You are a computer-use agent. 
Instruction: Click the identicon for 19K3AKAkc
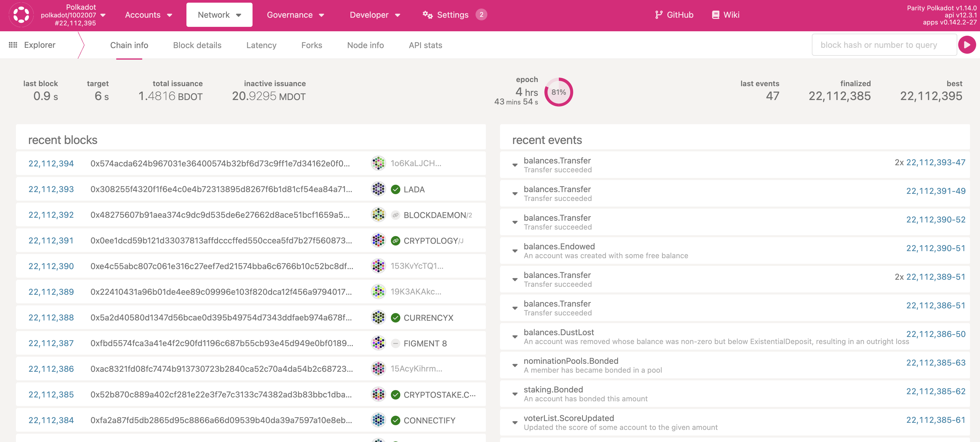pos(378,292)
